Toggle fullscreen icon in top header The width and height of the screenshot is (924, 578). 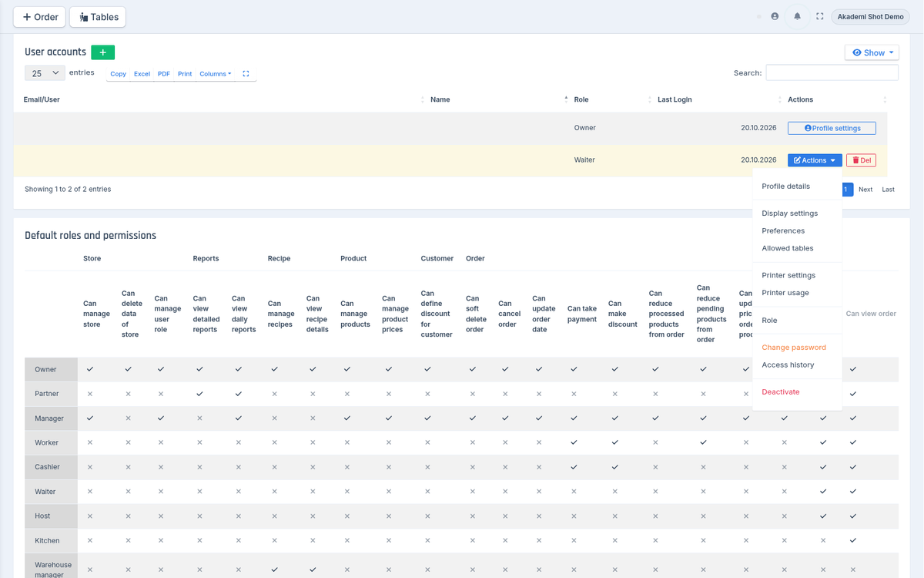click(x=820, y=16)
